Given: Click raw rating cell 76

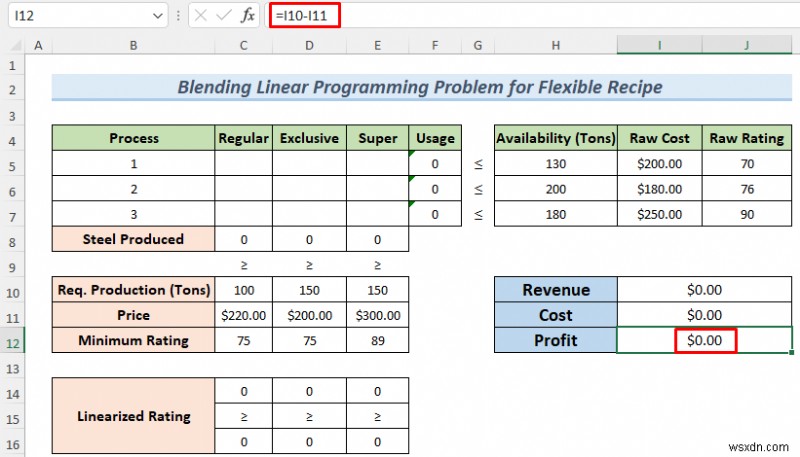Looking at the screenshot, I should pos(747,189).
